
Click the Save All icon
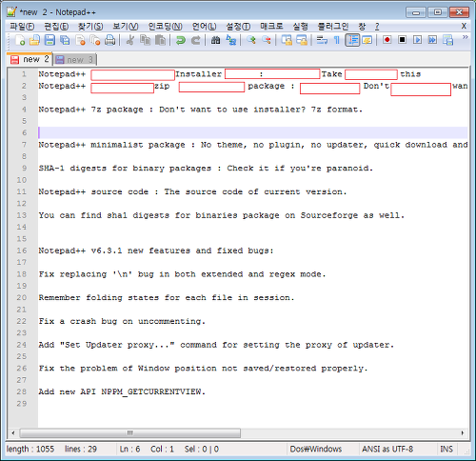(x=65, y=40)
